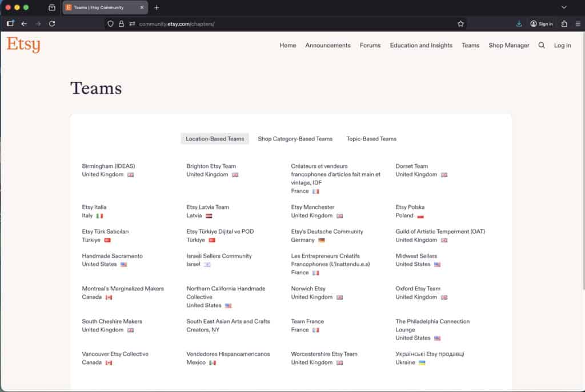The height and width of the screenshot is (392, 585).
Task: Visit the Team France page
Action: click(307, 321)
